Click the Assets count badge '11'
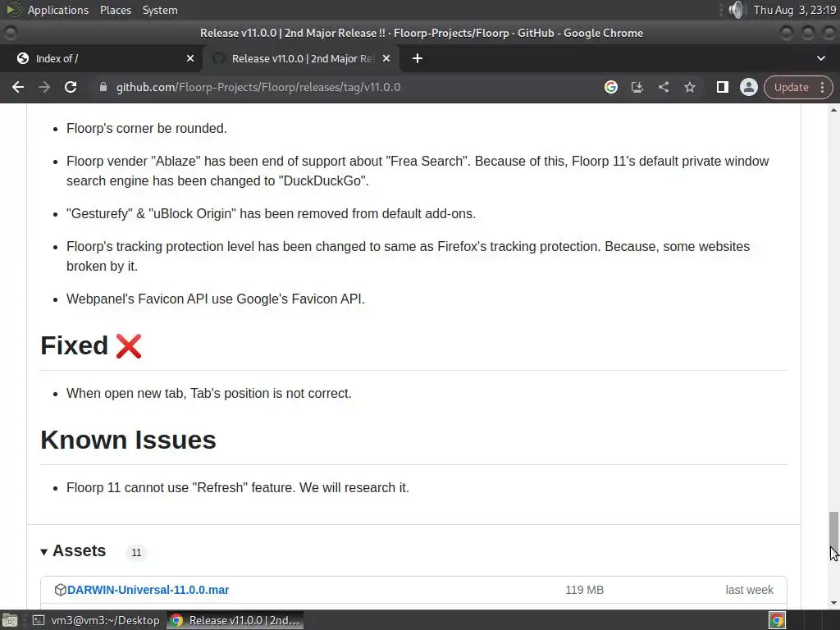Screen dimensions: 840x630 click(136, 552)
